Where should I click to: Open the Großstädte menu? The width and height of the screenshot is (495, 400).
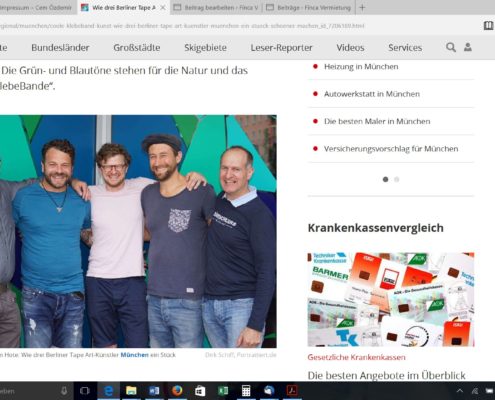tap(137, 48)
